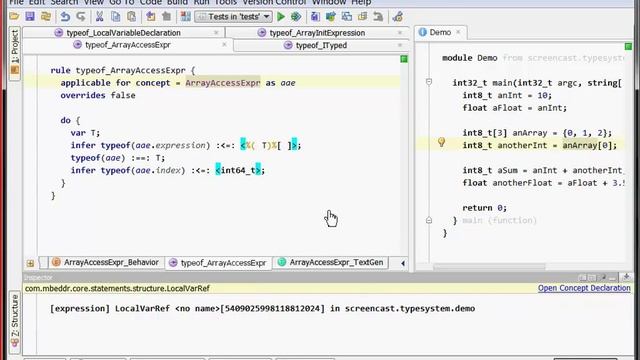Image resolution: width=640 pixels, height=360 pixels.
Task: Cut selection with the scissors icon
Action: point(99,16)
